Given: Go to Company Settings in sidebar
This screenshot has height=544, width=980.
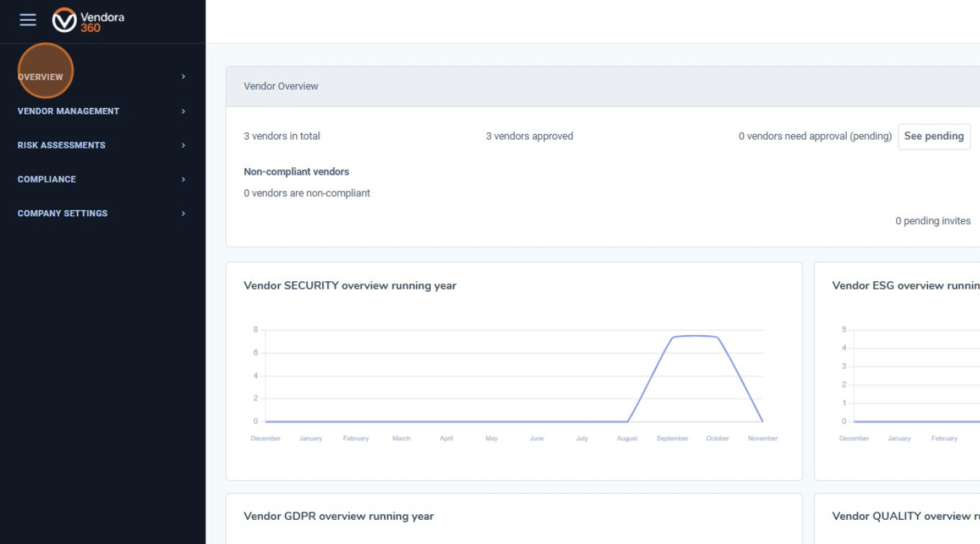Looking at the screenshot, I should 62,214.
